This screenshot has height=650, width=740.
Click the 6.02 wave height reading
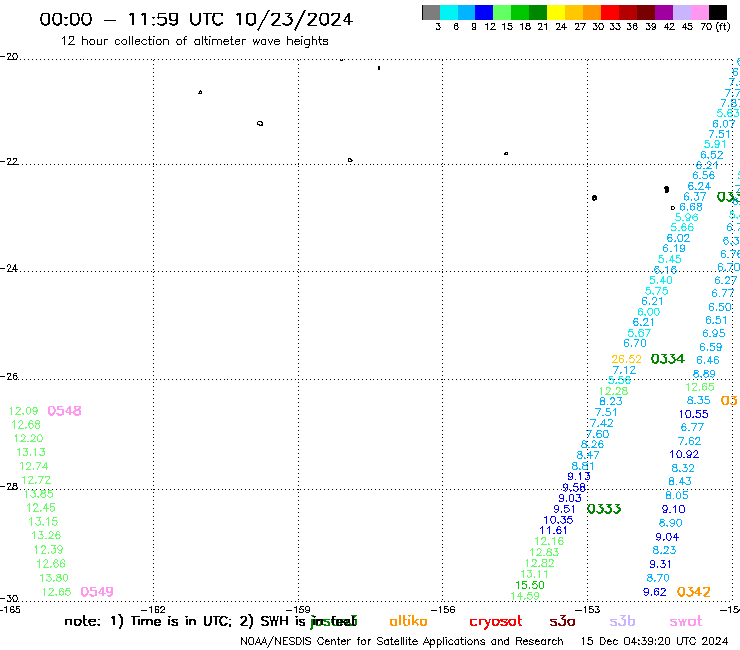678,239
